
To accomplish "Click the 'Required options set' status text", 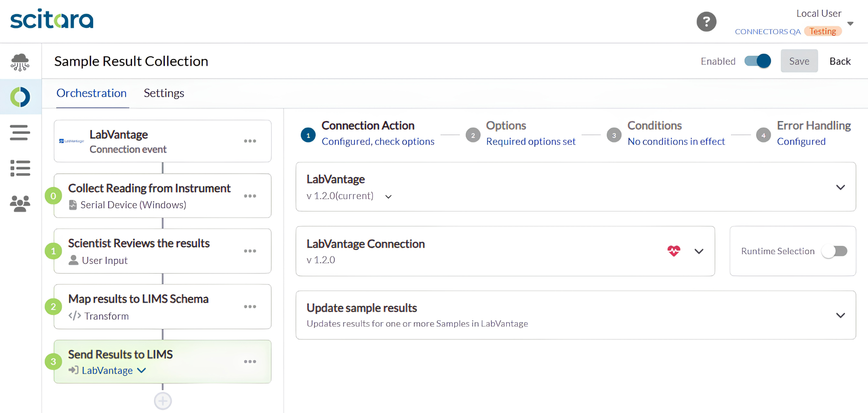I will [531, 142].
